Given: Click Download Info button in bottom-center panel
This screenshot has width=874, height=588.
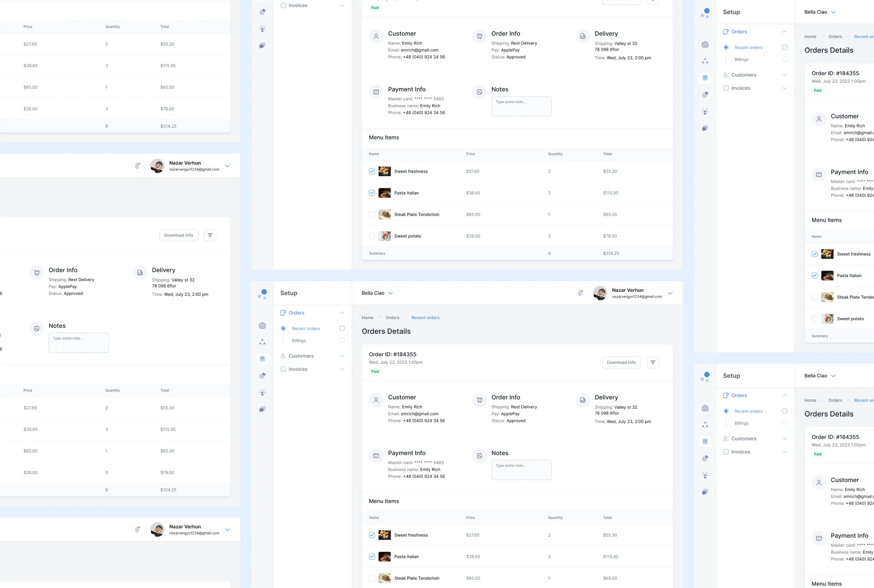Looking at the screenshot, I should click(621, 362).
